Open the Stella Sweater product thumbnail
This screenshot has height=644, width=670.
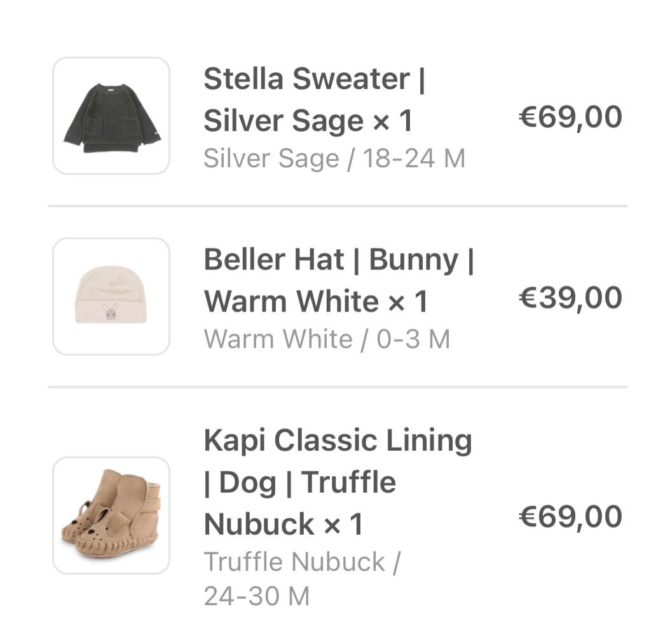(111, 115)
